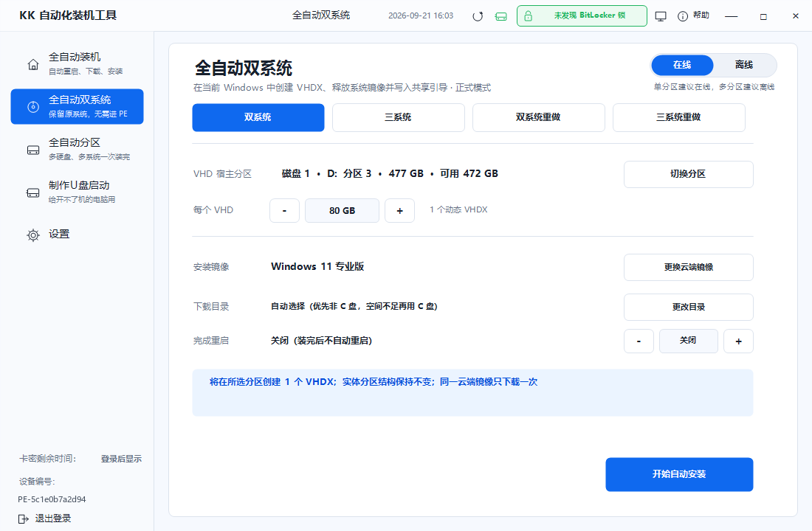This screenshot has height=531, width=812.
Task: Click the monitor display icon
Action: [660, 16]
